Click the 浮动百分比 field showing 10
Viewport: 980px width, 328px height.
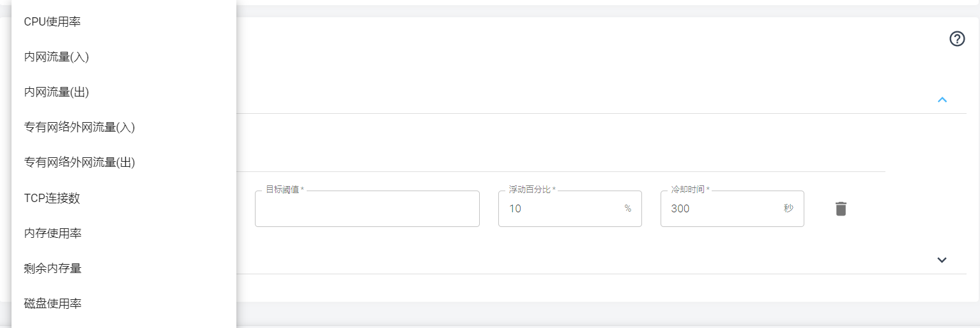pos(570,208)
